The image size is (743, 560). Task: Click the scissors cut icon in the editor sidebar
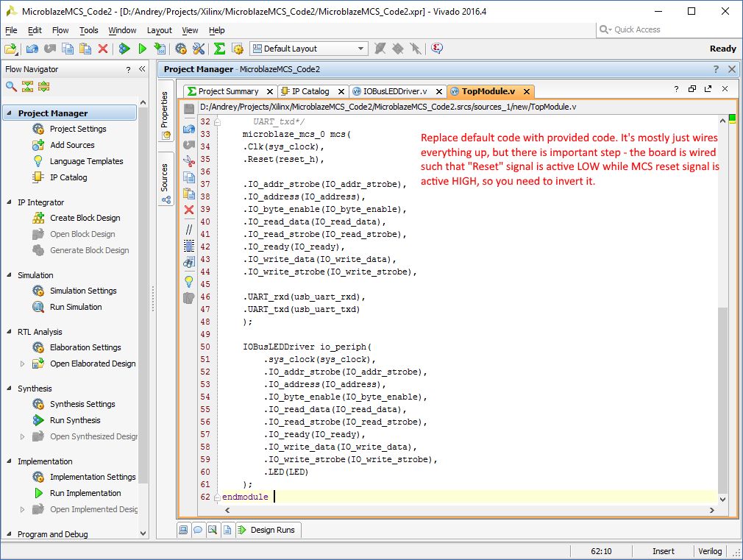pyautogui.click(x=189, y=162)
